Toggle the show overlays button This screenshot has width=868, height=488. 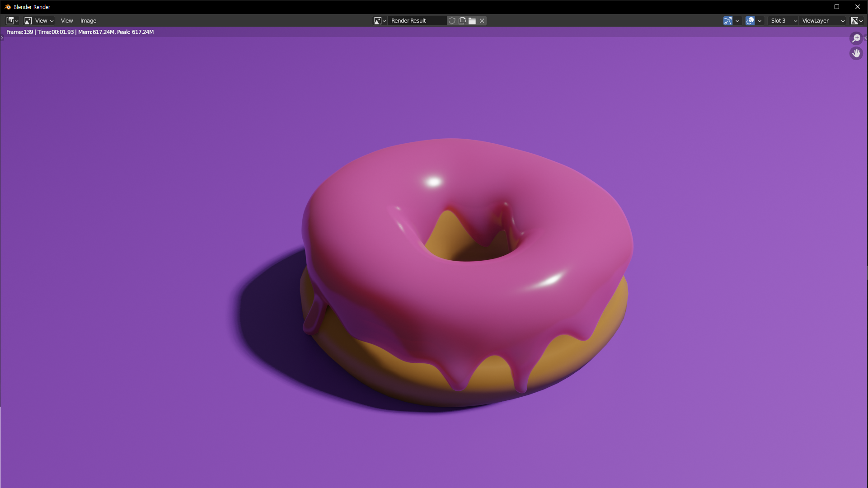pos(750,21)
